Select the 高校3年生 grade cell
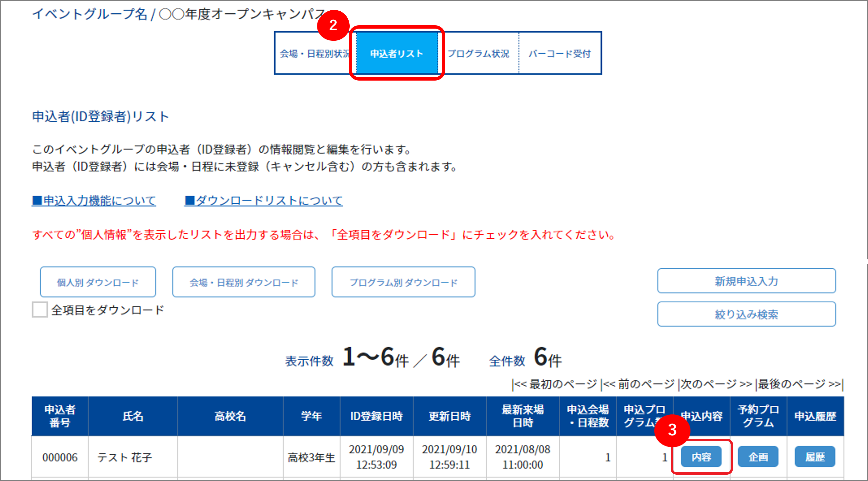 (x=311, y=457)
